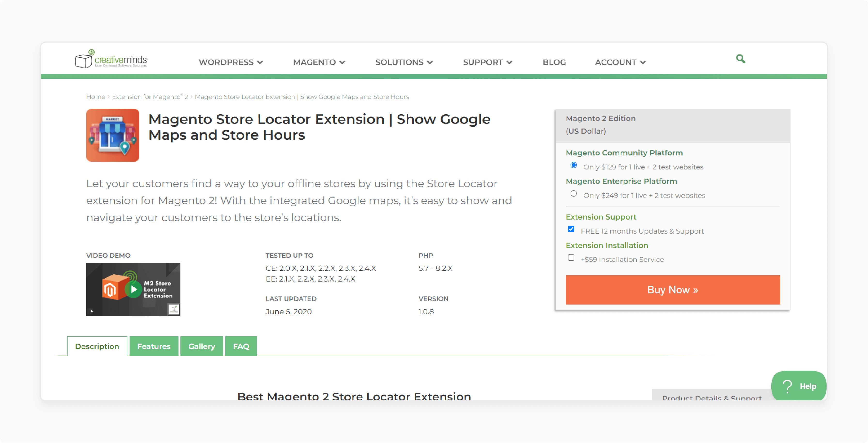Viewport: 868px width, 443px height.
Task: Click 'Best Magento 2 Store Locator Extension' heading
Action: [x=354, y=396]
